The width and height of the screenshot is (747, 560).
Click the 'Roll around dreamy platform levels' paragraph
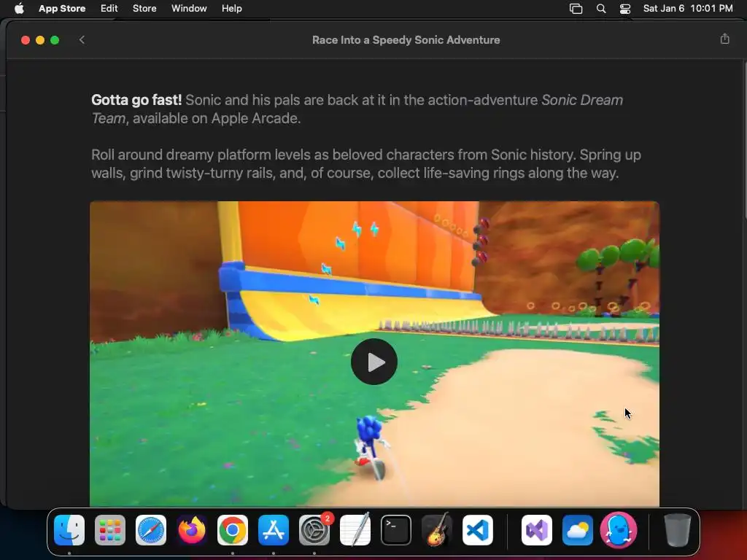(x=366, y=164)
